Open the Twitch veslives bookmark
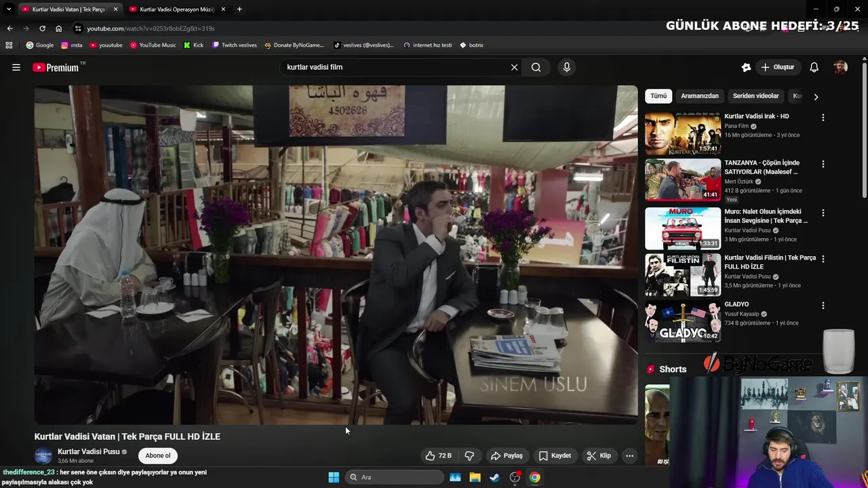The height and width of the screenshot is (488, 868). tap(235, 45)
